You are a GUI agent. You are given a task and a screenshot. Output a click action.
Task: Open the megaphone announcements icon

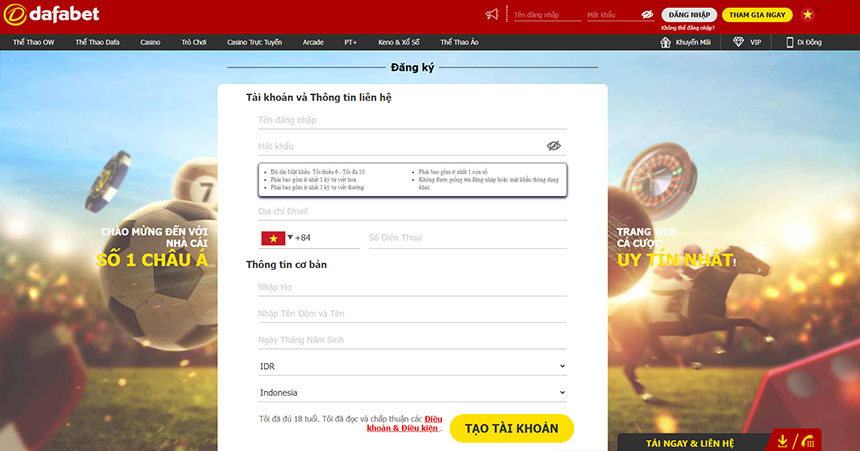(x=491, y=14)
